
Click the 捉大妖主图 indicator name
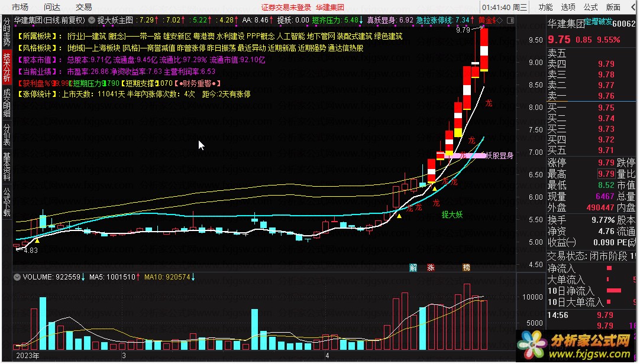tap(115, 20)
